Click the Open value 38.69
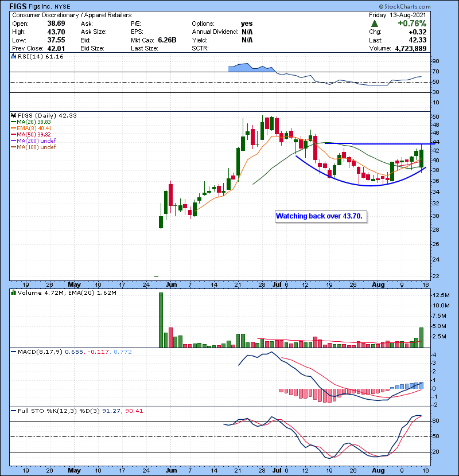 tap(56, 24)
